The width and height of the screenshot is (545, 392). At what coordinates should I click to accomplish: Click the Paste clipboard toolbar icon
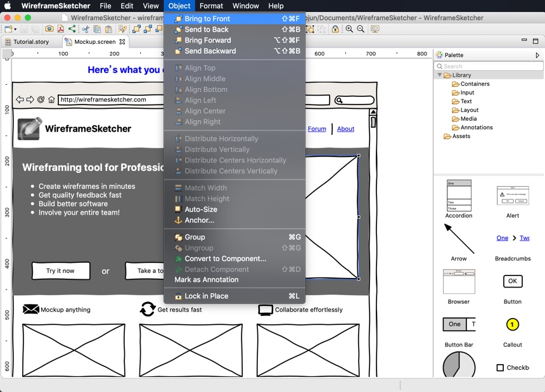(109, 29)
